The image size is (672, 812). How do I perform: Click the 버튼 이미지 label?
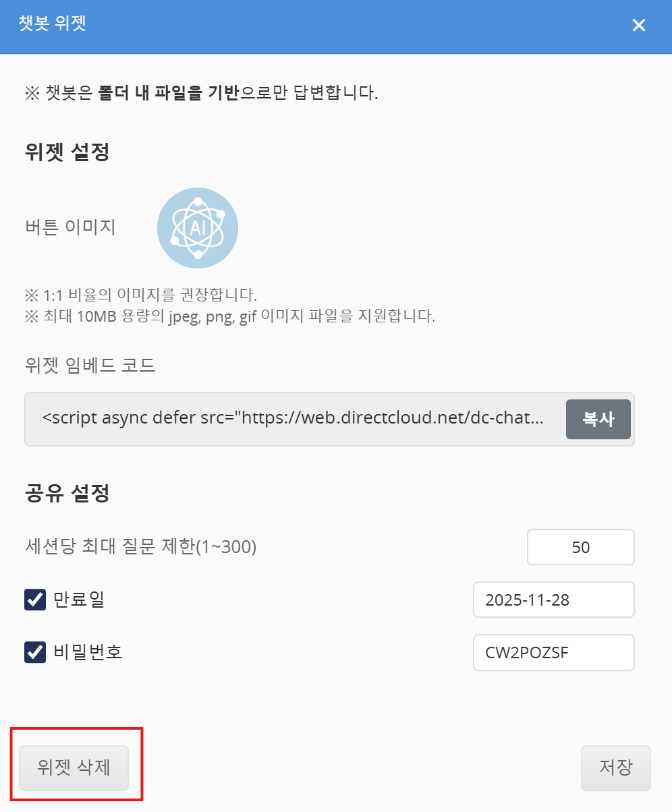[69, 227]
